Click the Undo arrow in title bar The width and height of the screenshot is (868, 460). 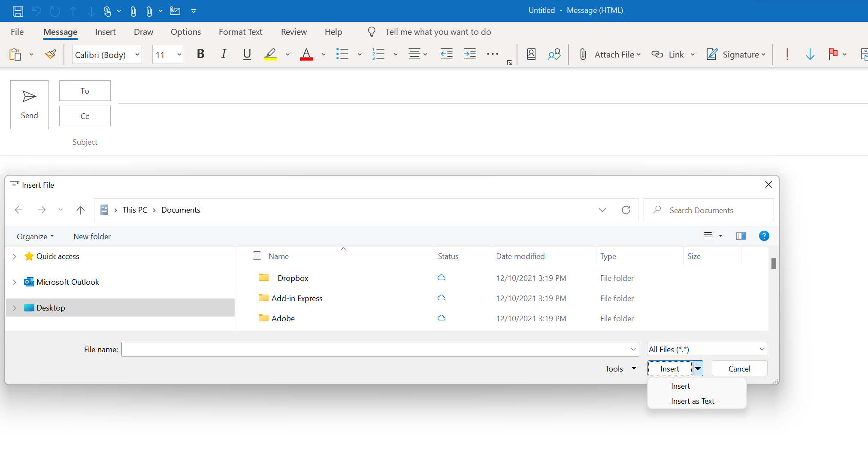[x=36, y=11]
